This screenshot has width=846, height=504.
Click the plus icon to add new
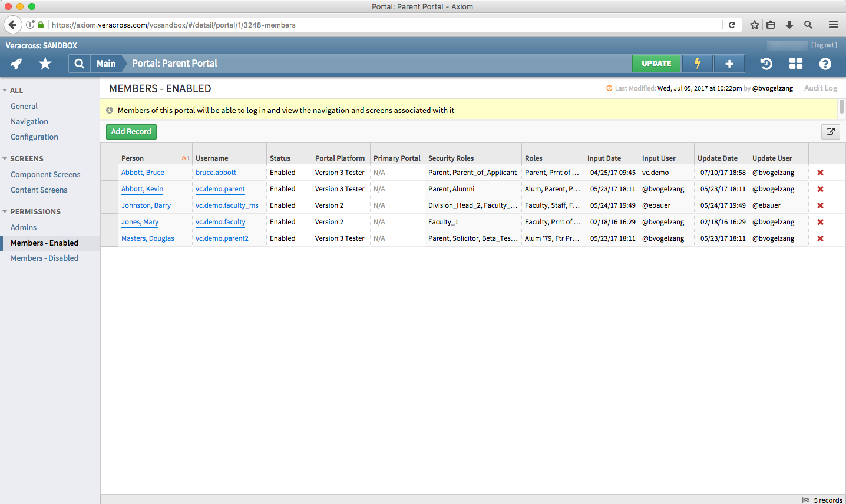(x=729, y=64)
